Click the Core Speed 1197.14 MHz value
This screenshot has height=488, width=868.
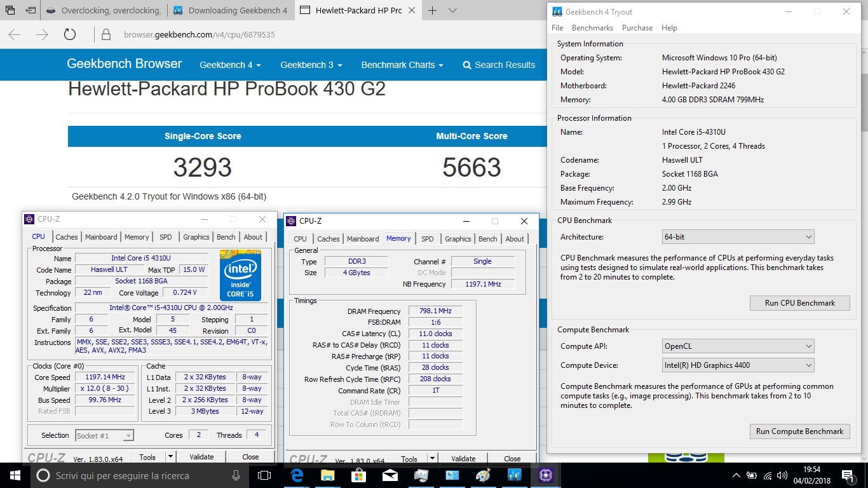105,377
